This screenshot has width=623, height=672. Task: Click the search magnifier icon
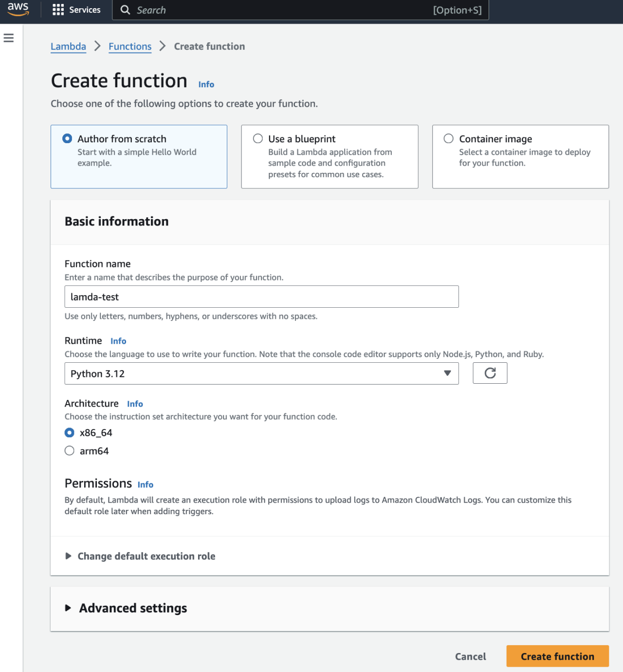click(x=125, y=10)
